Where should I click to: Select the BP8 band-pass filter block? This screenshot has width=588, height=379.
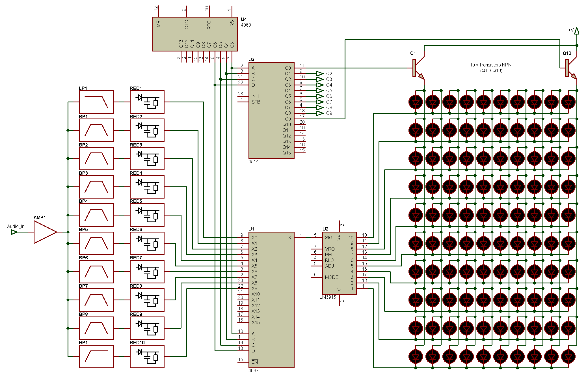click(x=96, y=328)
